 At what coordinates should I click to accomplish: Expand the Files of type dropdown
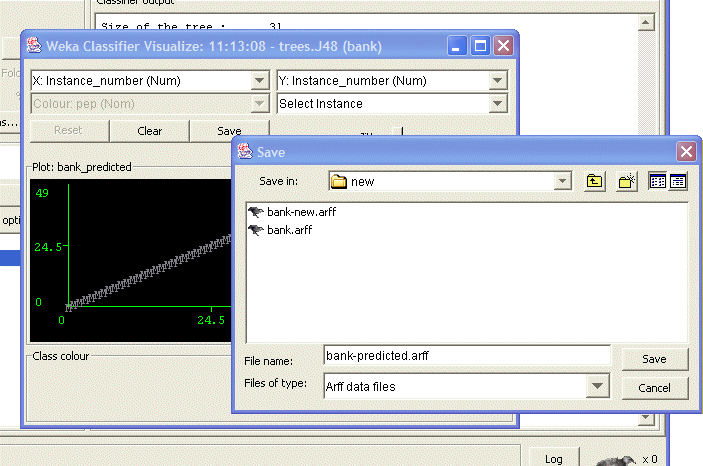coord(597,386)
